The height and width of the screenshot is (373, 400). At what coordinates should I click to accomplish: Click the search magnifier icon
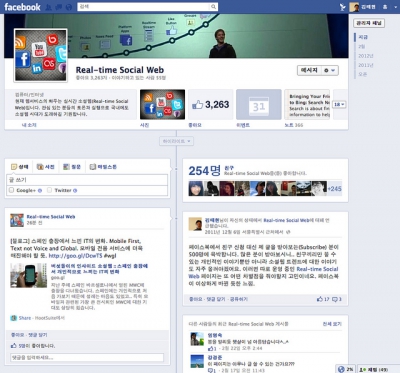tap(214, 7)
